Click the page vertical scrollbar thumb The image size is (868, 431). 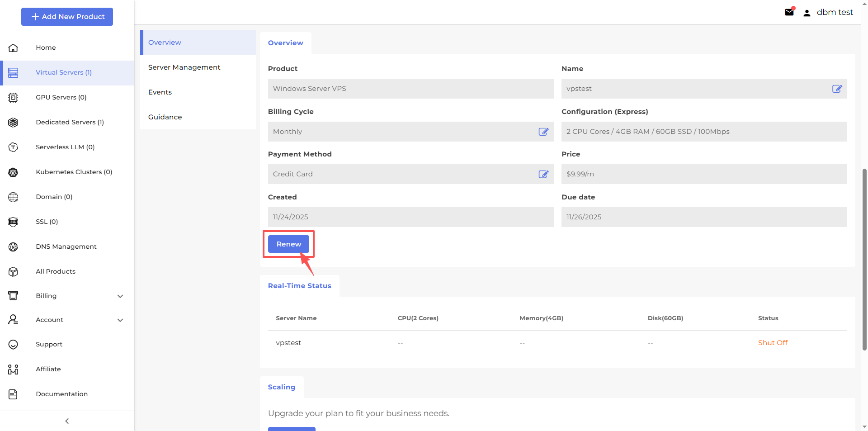pos(864,259)
